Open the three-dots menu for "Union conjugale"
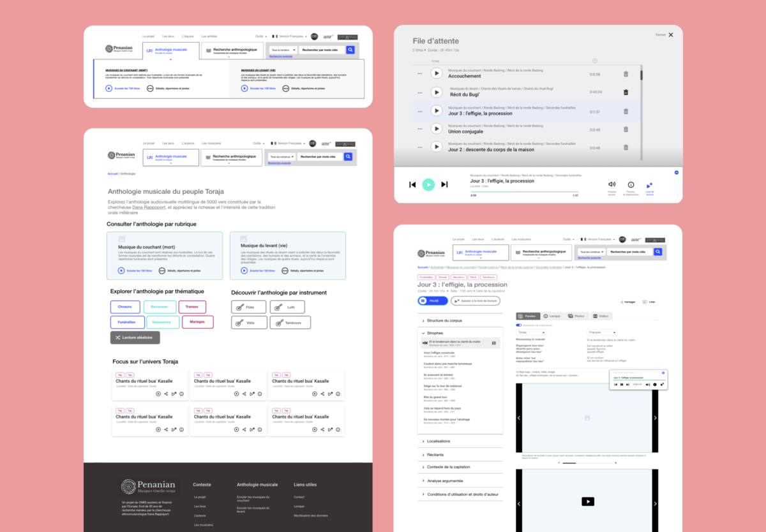 419,129
